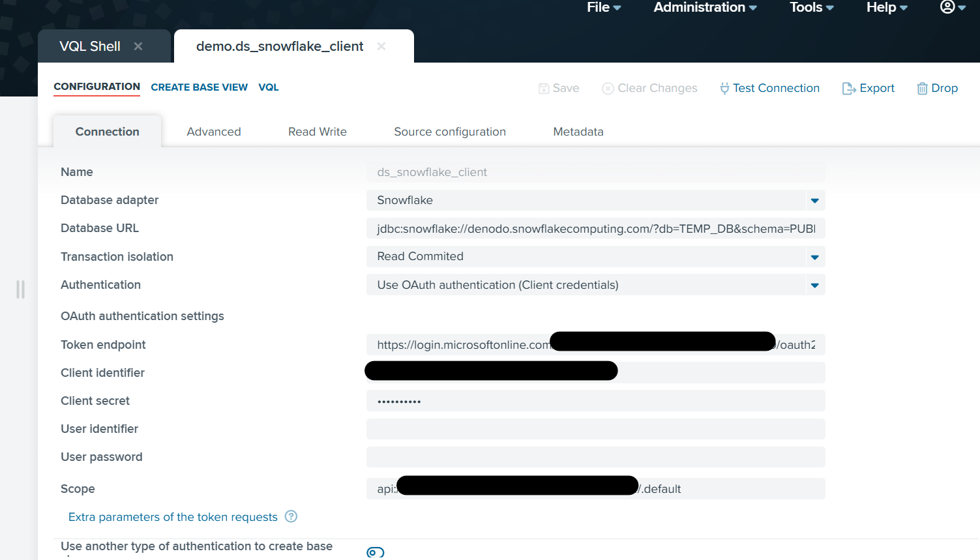Click the Transaction isolation label
Screen dimensions: 980x560
117,257
